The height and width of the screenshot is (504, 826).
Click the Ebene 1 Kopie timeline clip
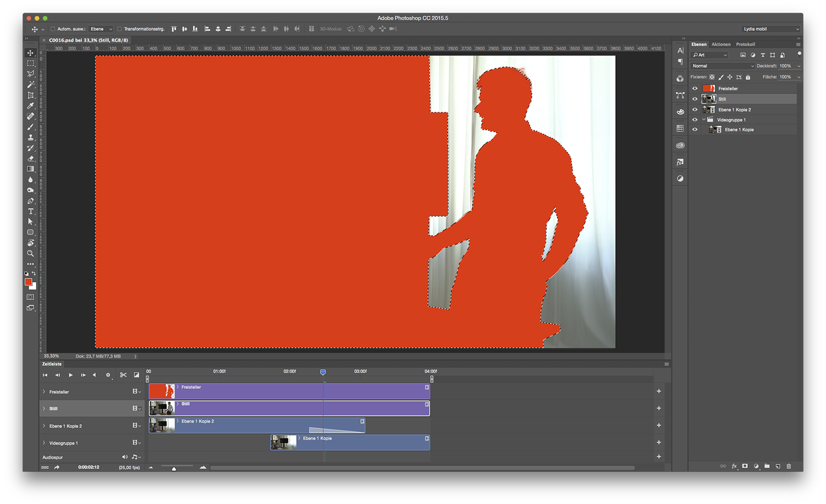click(x=358, y=442)
